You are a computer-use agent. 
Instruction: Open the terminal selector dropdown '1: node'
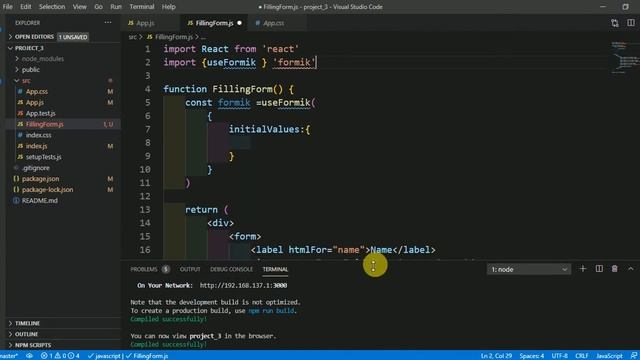point(529,269)
